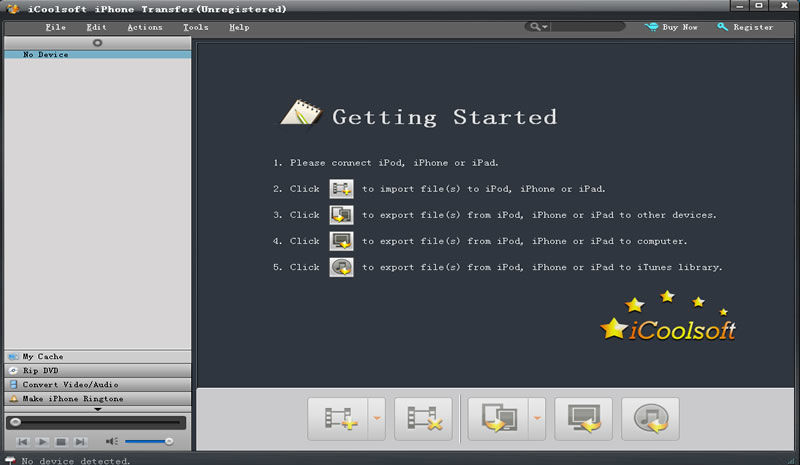Image resolution: width=800 pixels, height=465 pixels.
Task: Click the next track button
Action: 80,442
